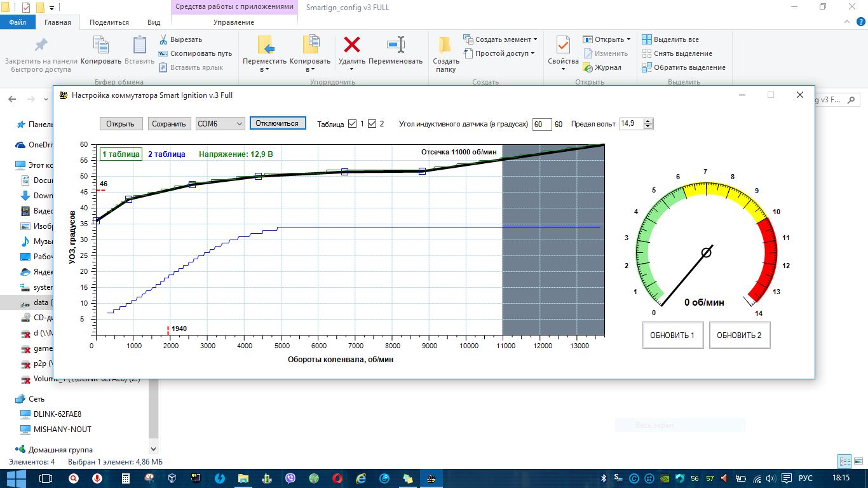Screen dimensions: 868x488
Task: Decrease the Предел вольт stepper value
Action: [648, 126]
